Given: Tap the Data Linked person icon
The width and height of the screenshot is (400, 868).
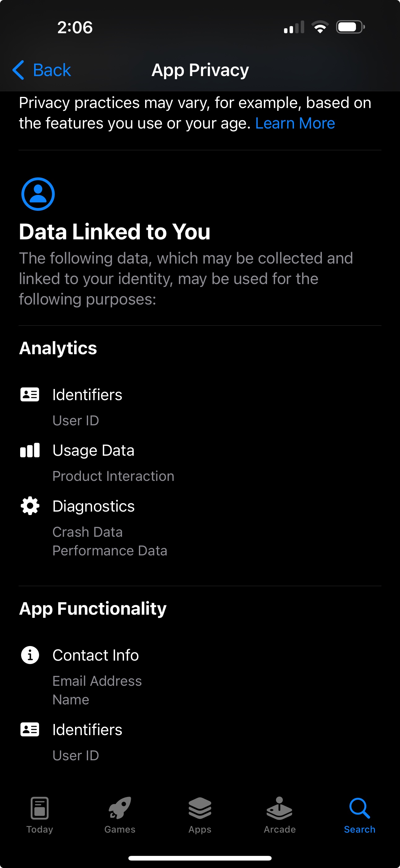Looking at the screenshot, I should coord(38,194).
